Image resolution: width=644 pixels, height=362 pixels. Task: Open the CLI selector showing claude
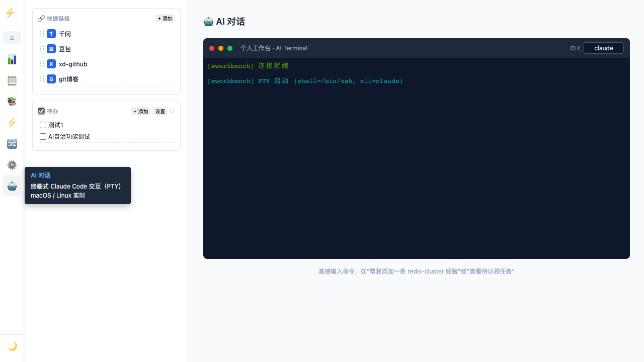604,48
